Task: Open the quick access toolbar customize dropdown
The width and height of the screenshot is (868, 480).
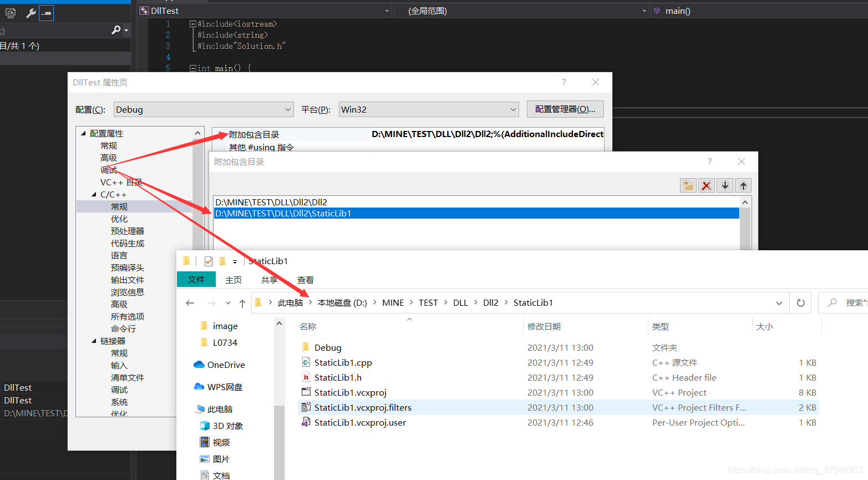Action: [235, 261]
